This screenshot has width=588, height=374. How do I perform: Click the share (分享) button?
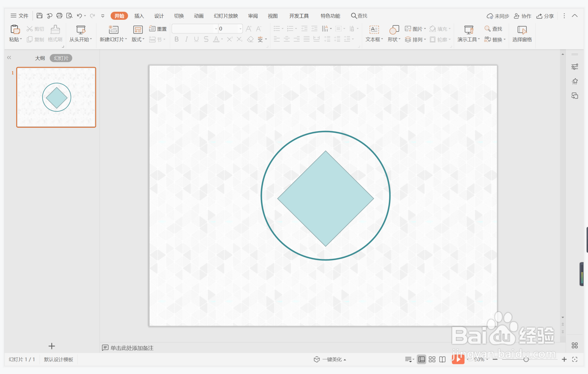click(x=545, y=16)
